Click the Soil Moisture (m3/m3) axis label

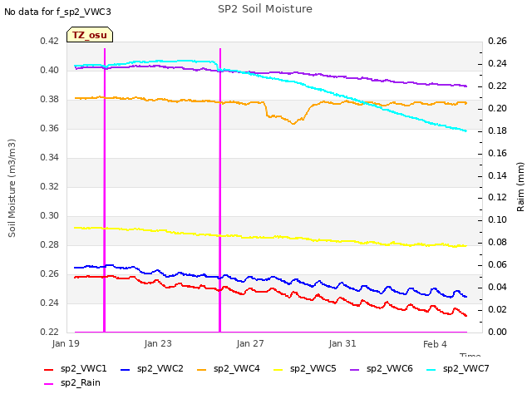(12, 188)
